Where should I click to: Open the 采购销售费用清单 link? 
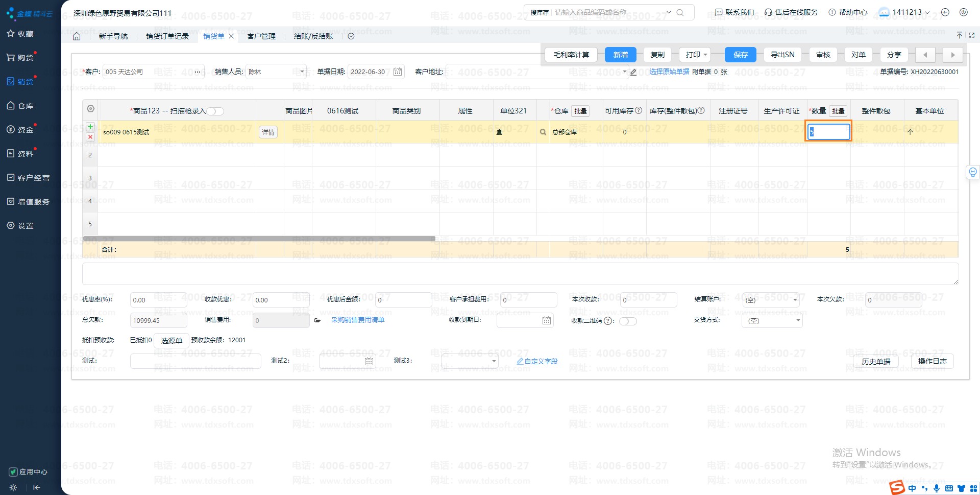coord(358,320)
